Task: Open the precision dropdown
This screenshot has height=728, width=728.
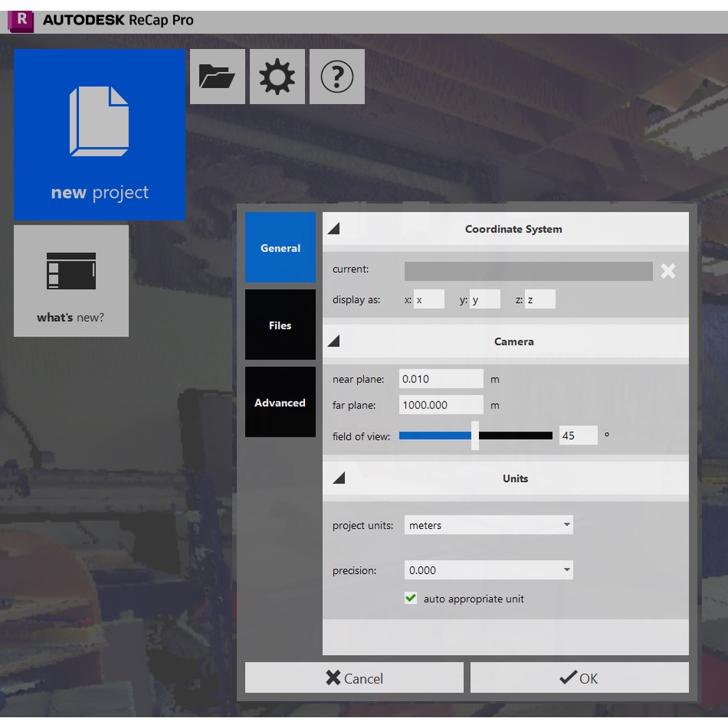Action: 488,570
